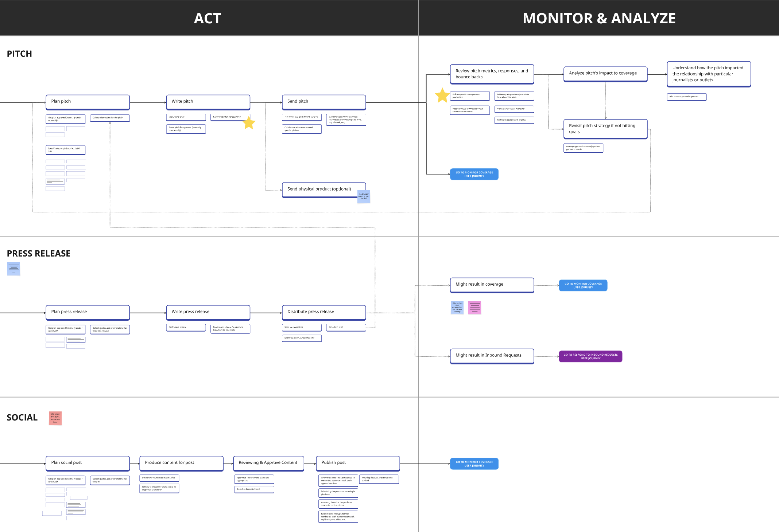Screen dimensions: 779x532
Task: Select the blue sticky note left of the pink note
Action: [457, 307]
